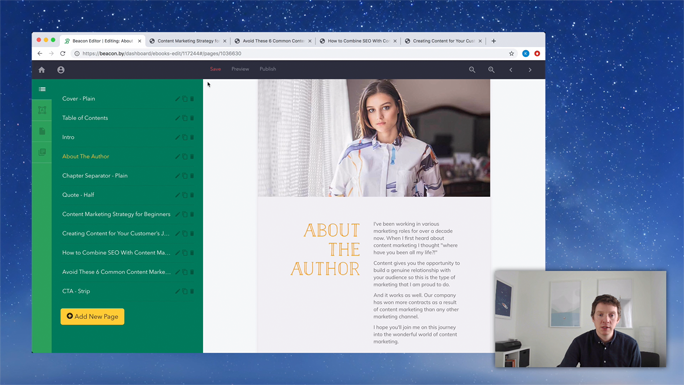Select the Cover - Plain page
Viewport: 684px width, 385px height.
(79, 99)
